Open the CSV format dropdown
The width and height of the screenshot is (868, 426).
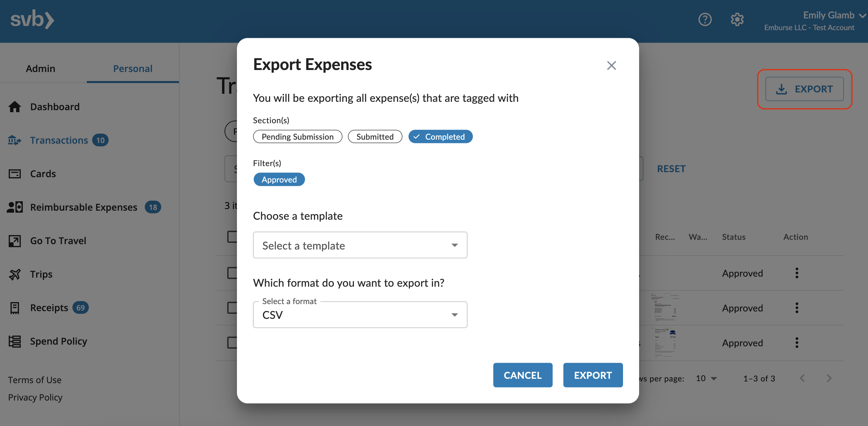pyautogui.click(x=360, y=315)
